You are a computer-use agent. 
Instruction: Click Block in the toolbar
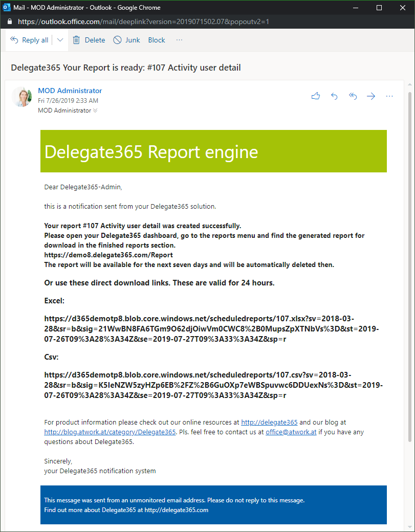[x=157, y=40]
